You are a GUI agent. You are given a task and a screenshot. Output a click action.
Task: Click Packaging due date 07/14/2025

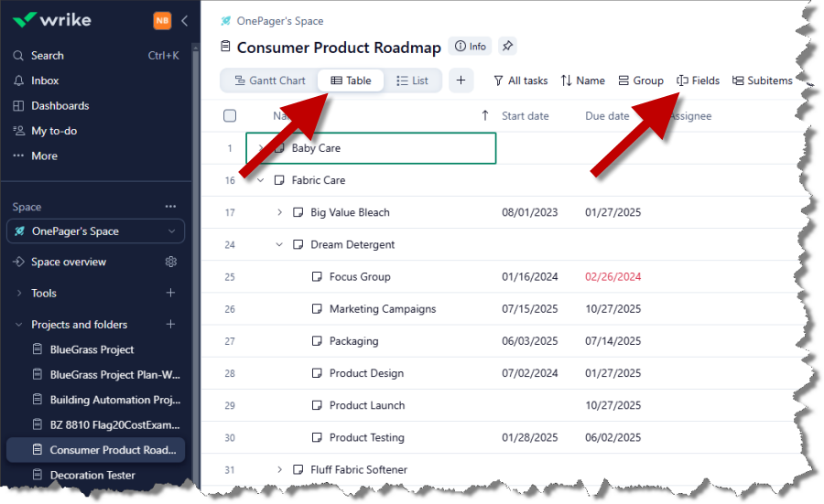pyautogui.click(x=613, y=340)
